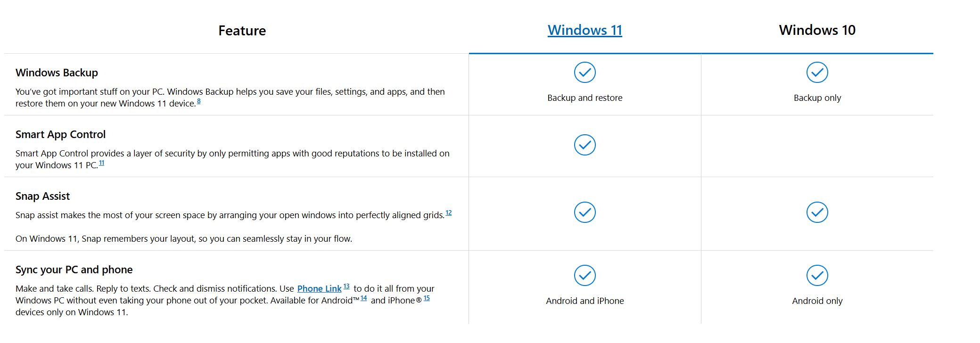980x343 pixels.
Task: Click Windows 10 checkmark for Windows Backup
Action: tap(817, 73)
